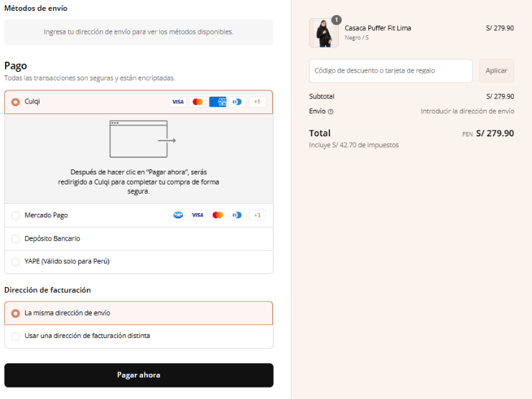This screenshot has height=399, width=532.
Task: Select YAPE (Válido solo para Perú) option
Action: (139, 262)
